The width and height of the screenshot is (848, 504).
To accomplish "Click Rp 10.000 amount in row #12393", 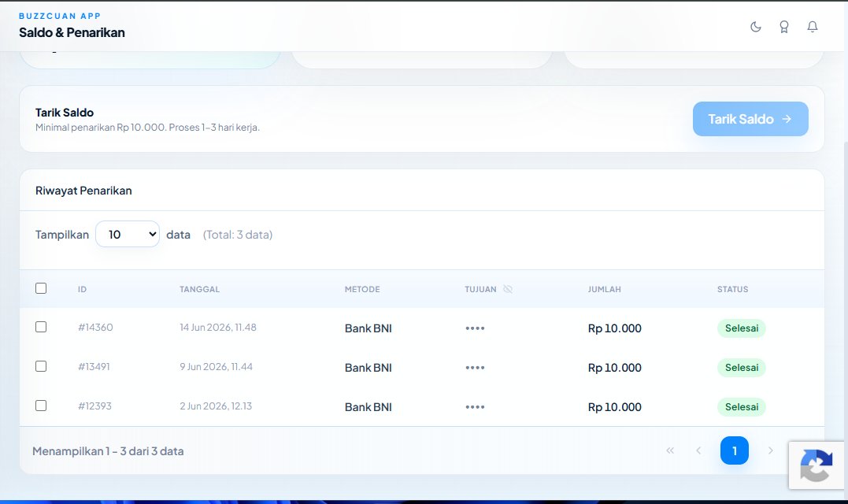I will click(614, 407).
